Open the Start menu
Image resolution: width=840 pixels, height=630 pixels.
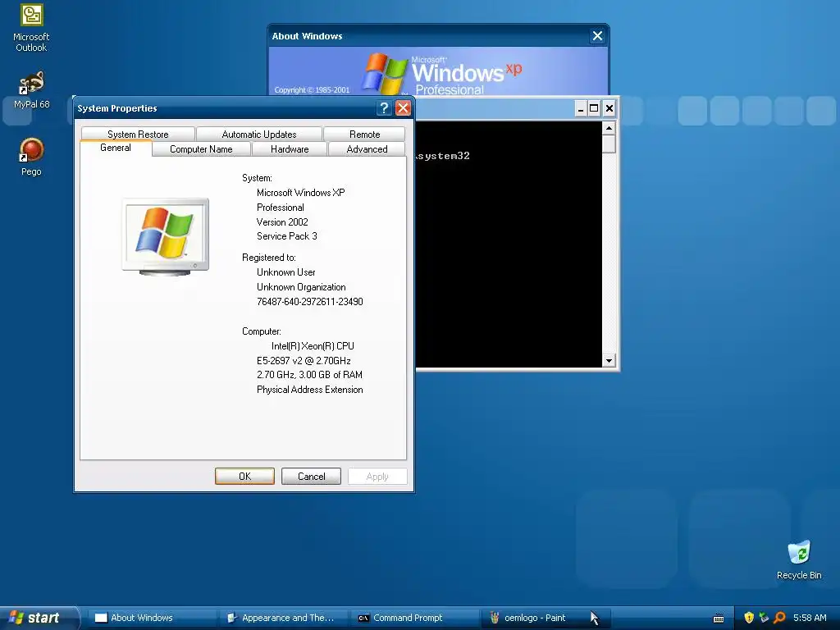click(38, 618)
